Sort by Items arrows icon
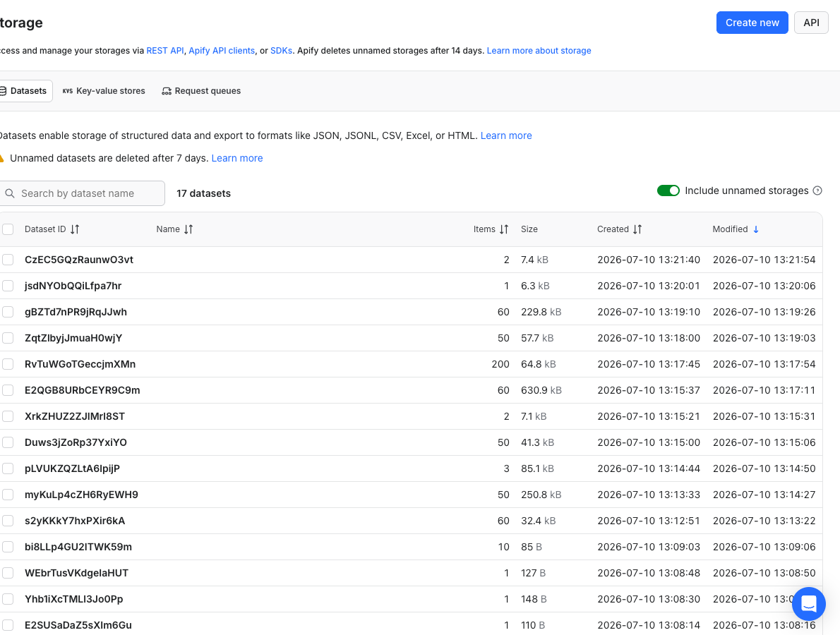The image size is (840, 635). pos(504,229)
